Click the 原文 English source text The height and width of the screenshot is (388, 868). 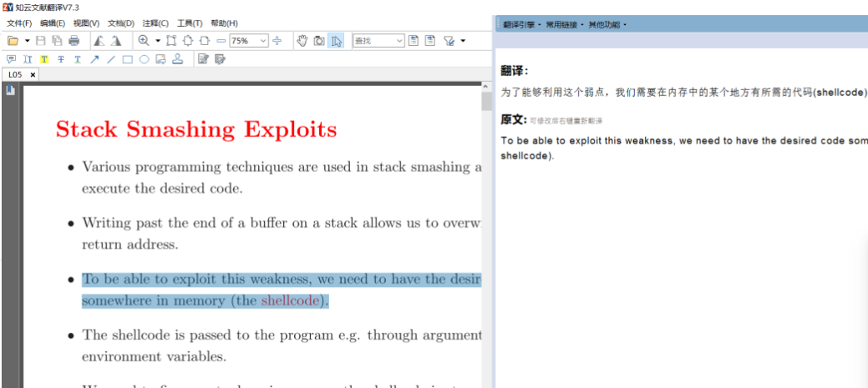coord(684,149)
